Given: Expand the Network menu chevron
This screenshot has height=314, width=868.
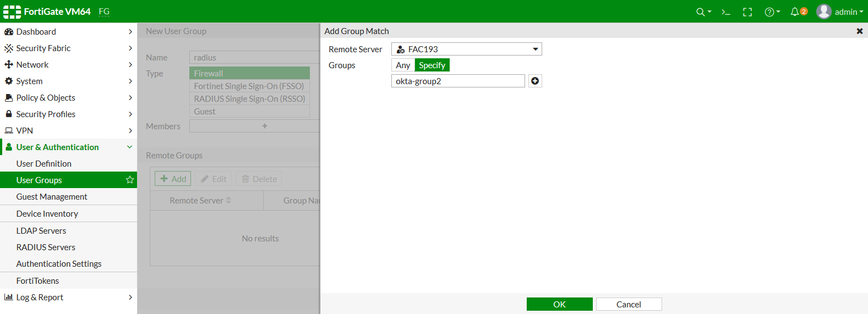Looking at the screenshot, I should (x=130, y=65).
